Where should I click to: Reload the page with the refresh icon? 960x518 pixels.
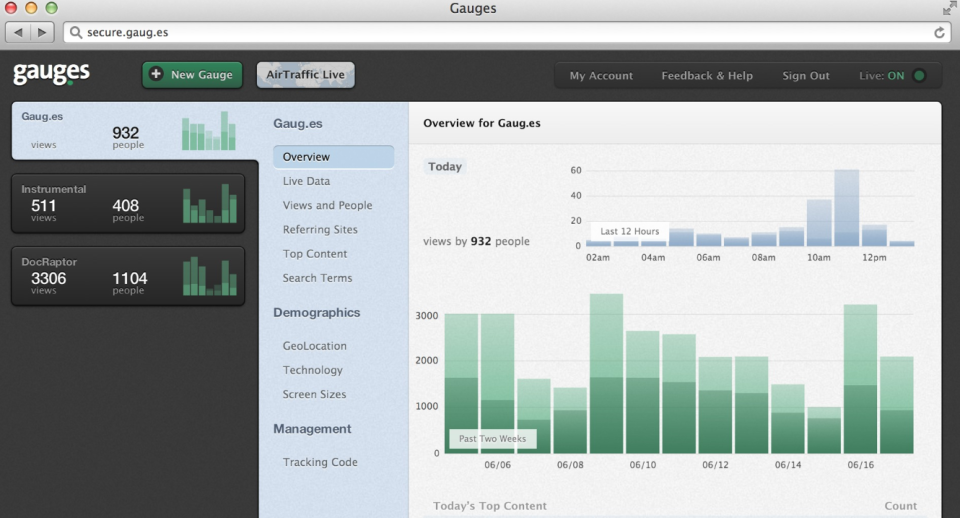(939, 32)
